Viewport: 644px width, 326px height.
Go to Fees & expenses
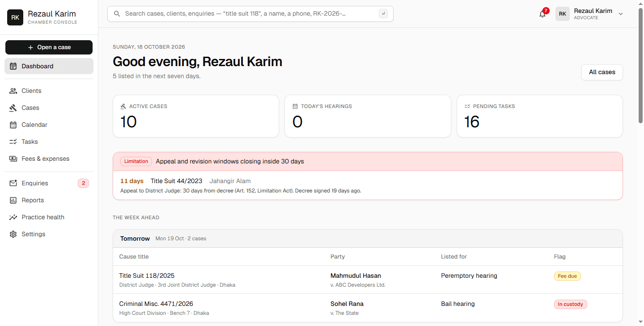pos(49,159)
